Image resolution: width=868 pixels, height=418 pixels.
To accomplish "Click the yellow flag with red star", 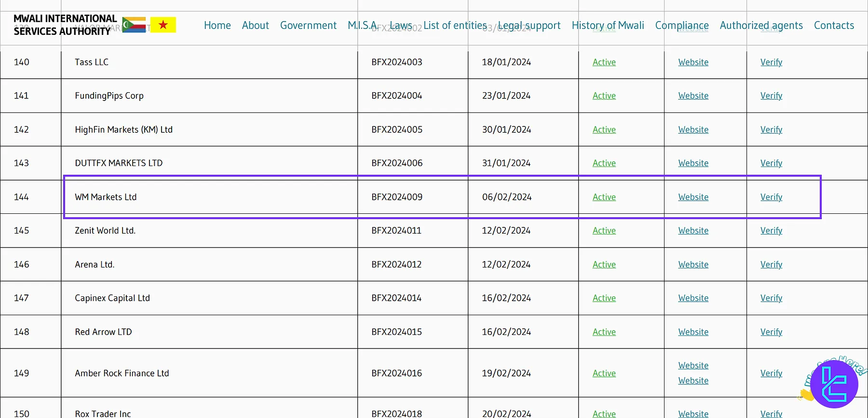I will 163,25.
